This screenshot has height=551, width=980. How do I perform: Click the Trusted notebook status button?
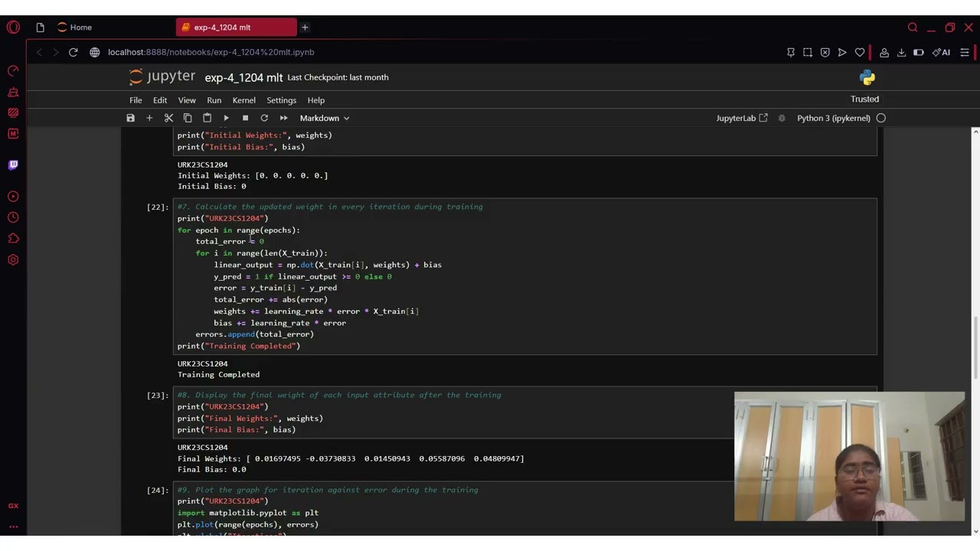point(864,99)
